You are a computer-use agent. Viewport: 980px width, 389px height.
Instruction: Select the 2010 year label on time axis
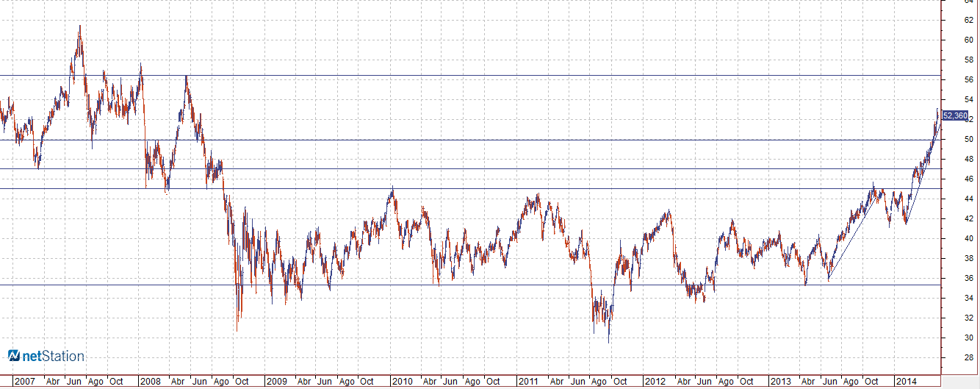[x=402, y=382]
